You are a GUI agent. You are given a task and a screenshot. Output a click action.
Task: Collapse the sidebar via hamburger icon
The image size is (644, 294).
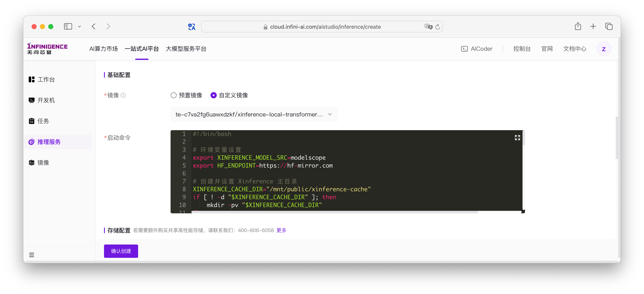pyautogui.click(x=31, y=255)
